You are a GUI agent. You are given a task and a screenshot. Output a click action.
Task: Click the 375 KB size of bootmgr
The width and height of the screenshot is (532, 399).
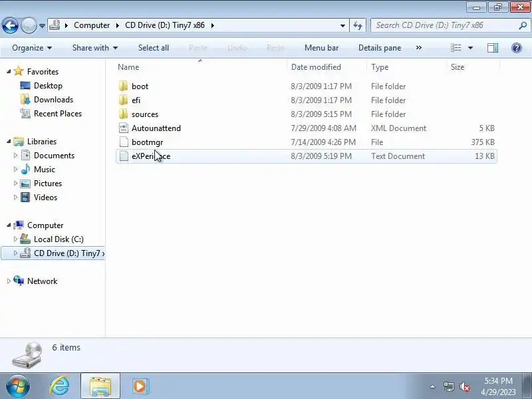tap(483, 142)
